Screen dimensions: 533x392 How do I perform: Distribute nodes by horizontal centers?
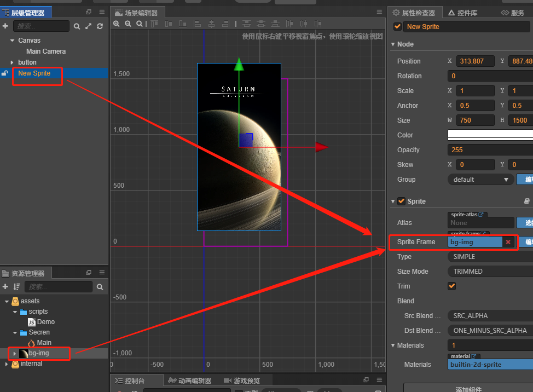304,24
